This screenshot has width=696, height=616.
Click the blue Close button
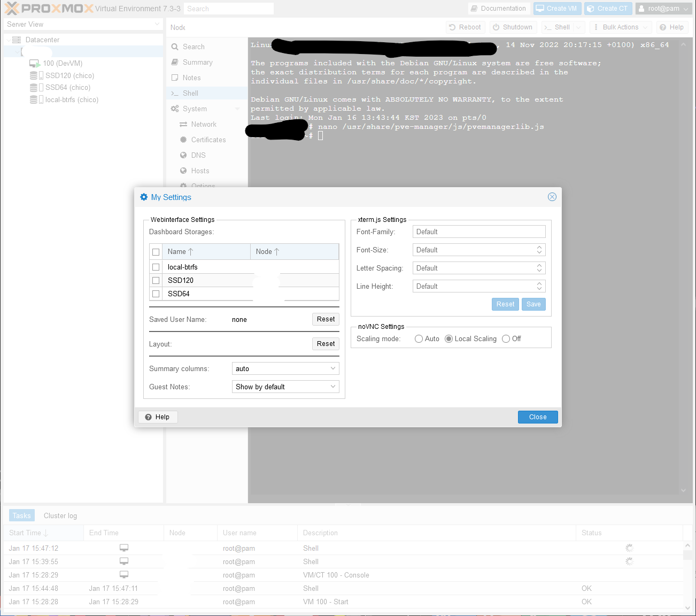point(538,417)
